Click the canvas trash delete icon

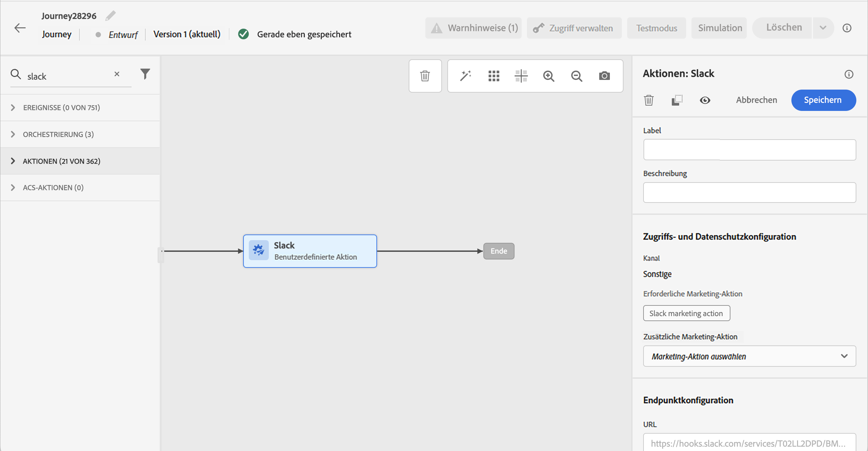425,76
